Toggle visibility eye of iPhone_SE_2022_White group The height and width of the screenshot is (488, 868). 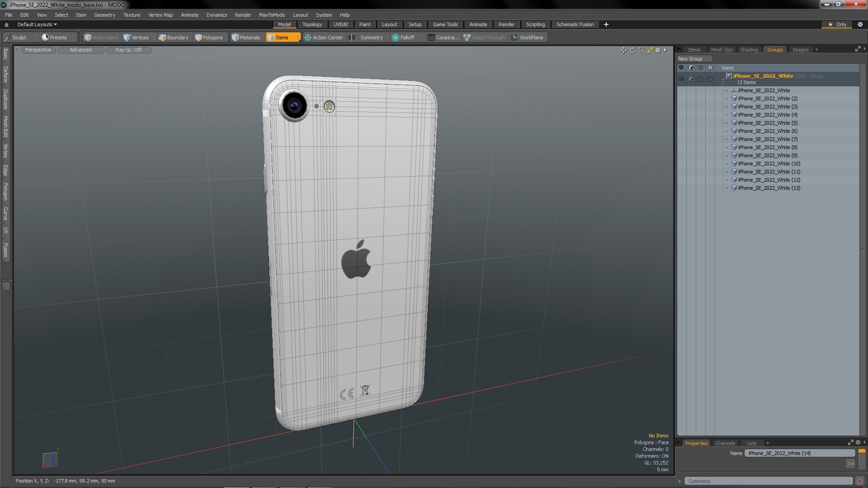point(681,79)
